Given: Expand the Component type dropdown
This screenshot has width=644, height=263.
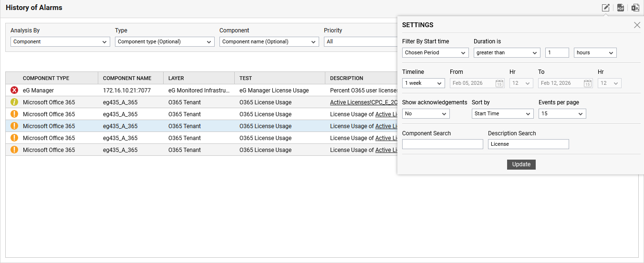Looking at the screenshot, I should pyautogui.click(x=165, y=42).
